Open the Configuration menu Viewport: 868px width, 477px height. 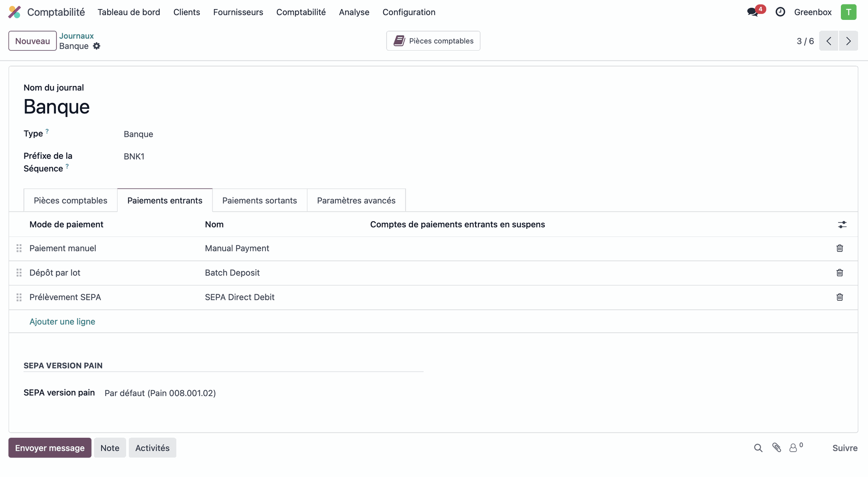point(409,12)
